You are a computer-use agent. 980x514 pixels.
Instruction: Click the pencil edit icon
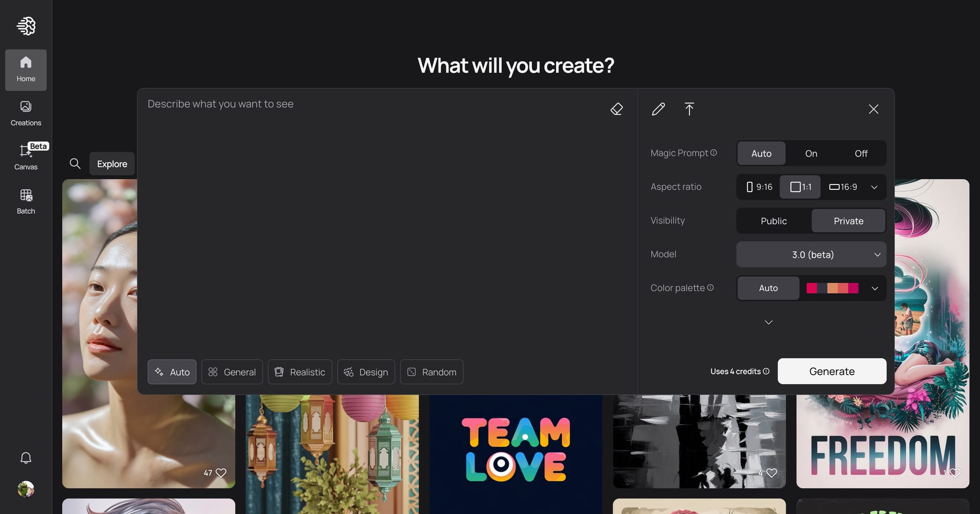tap(659, 109)
